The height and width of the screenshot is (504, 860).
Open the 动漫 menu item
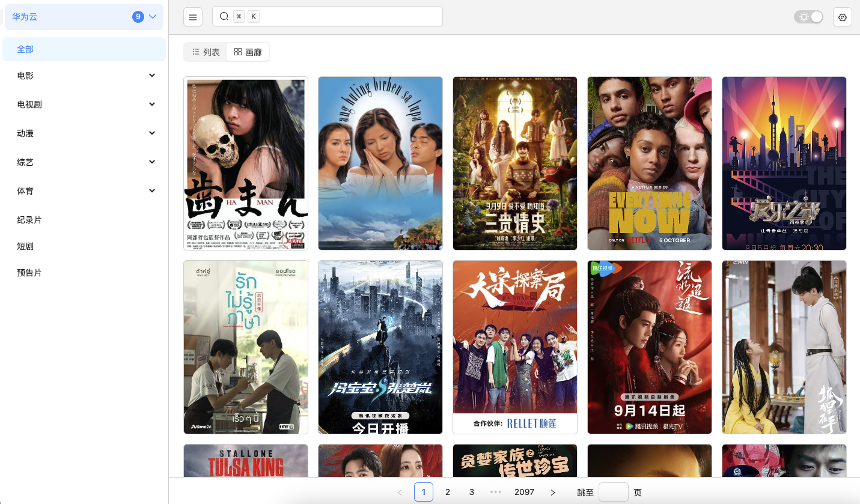tap(84, 133)
